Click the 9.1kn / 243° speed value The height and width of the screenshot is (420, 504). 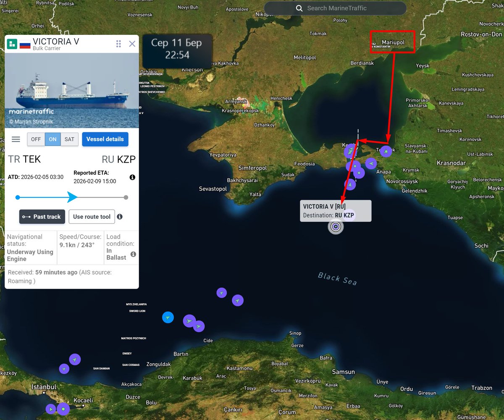76,244
